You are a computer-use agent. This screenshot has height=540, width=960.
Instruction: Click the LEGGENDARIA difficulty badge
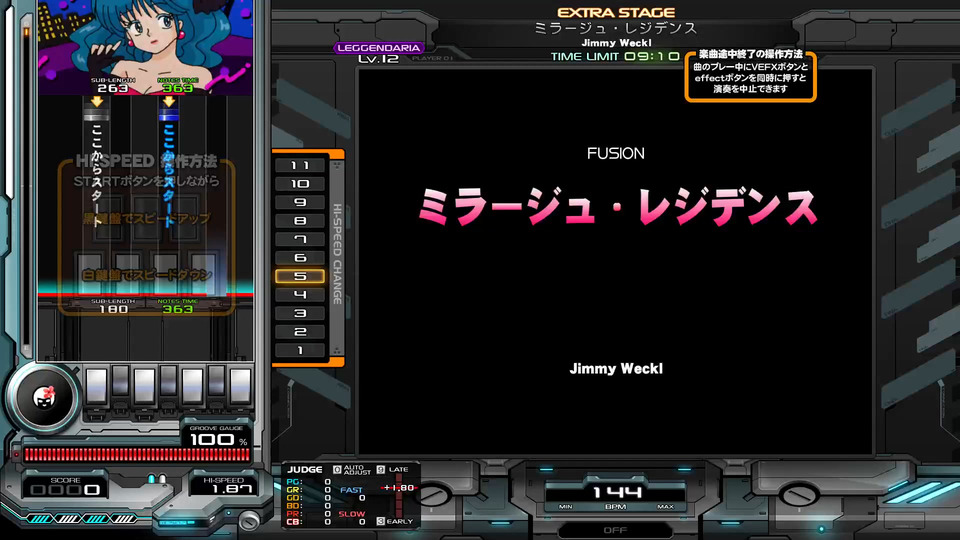(x=378, y=48)
